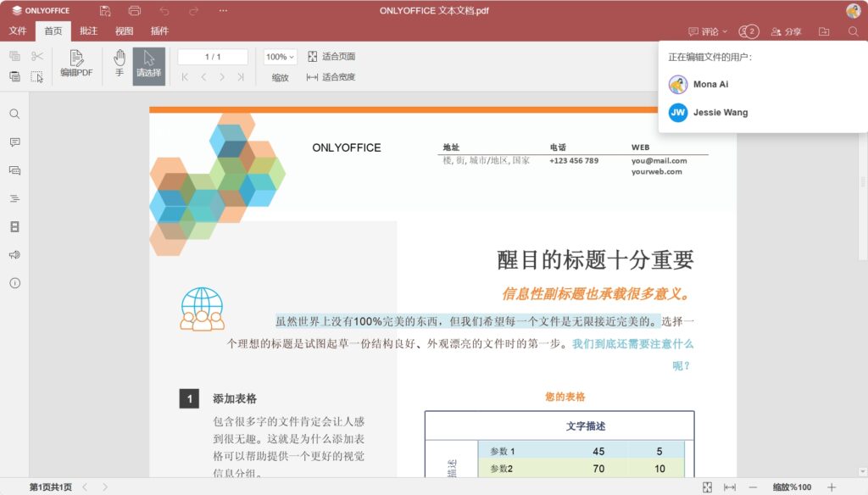The width and height of the screenshot is (868, 495).
Task: Go to next page in toolbar
Action: tap(222, 77)
